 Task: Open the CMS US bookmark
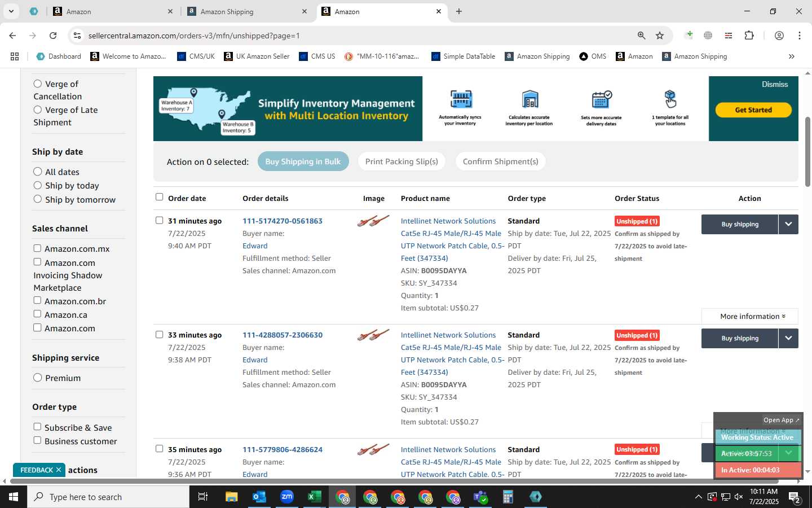[x=317, y=56]
